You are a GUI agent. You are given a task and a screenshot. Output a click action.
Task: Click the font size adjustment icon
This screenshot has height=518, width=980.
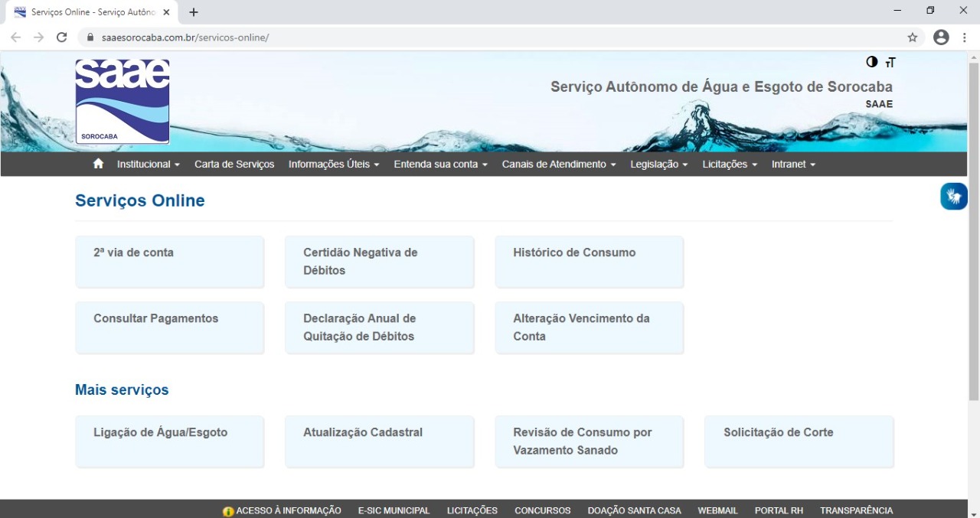pyautogui.click(x=890, y=63)
